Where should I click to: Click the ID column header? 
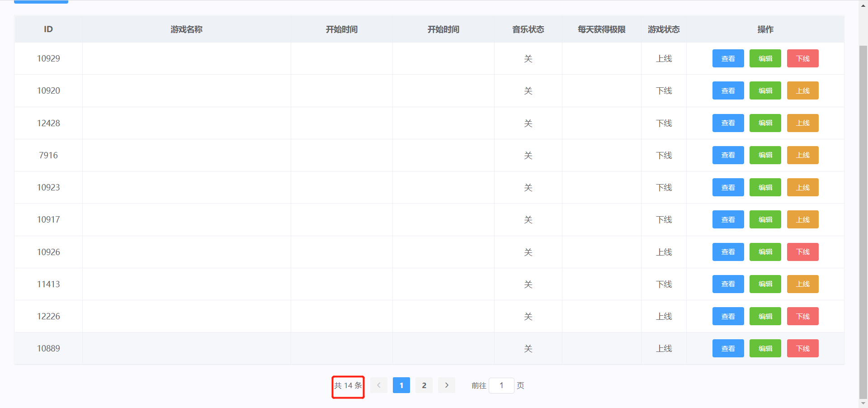[48, 29]
